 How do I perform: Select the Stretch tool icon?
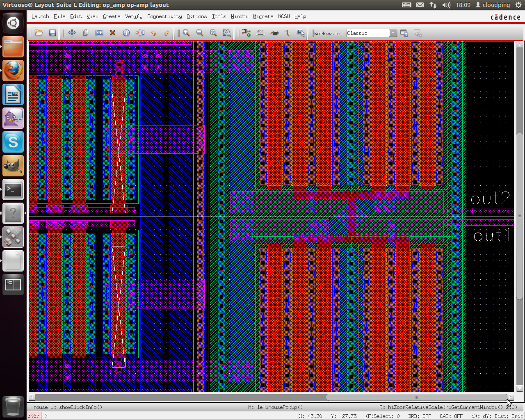click(99, 33)
